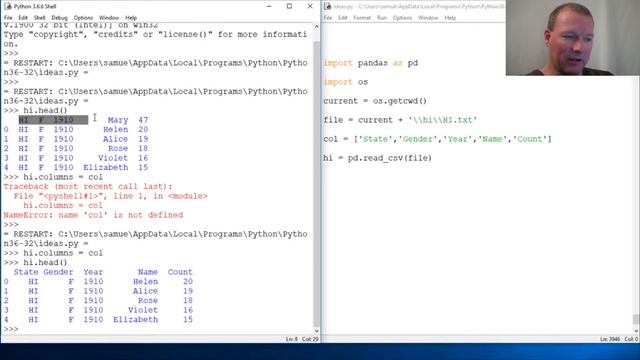Open Help menu in ideas.py editor
Viewport: 640px width, 360px height.
point(450,18)
